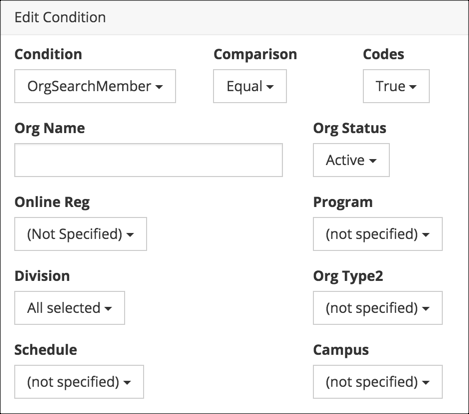Screen dimensions: 469x414
Task: Click the caret arrow next to True
Action: [413, 87]
